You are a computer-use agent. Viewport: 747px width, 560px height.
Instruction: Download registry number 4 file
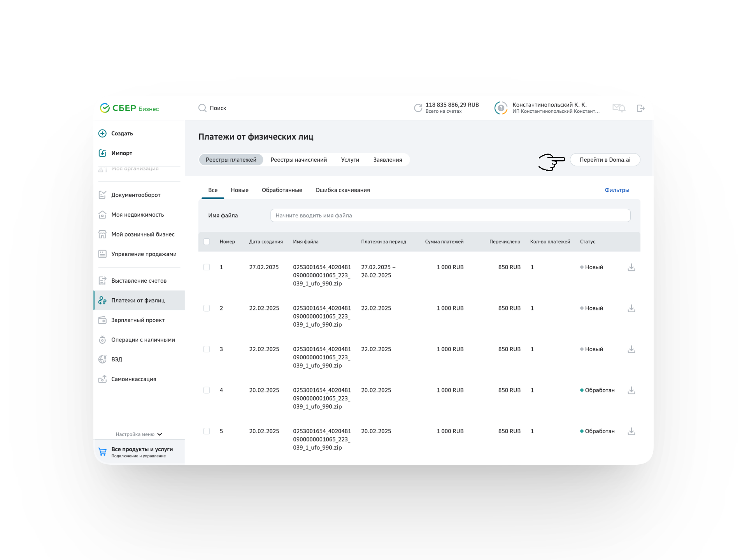[x=631, y=390]
